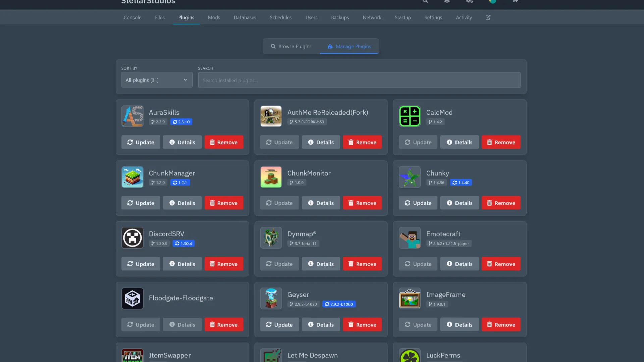Click the Floodgate-Floodgate cube icon
Image resolution: width=644 pixels, height=362 pixels.
click(x=132, y=298)
